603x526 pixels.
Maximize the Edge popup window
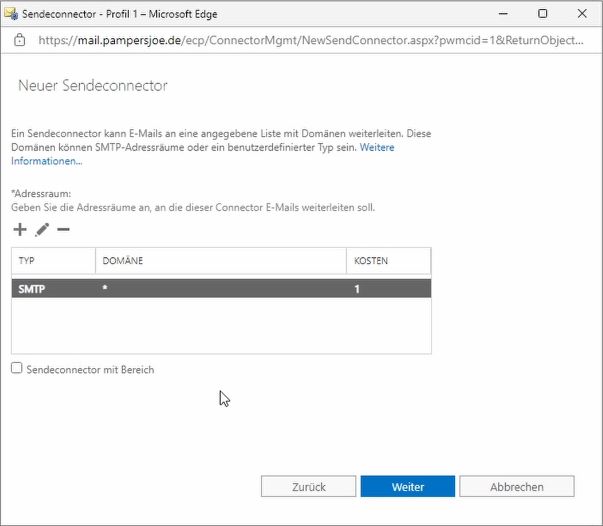coord(543,14)
